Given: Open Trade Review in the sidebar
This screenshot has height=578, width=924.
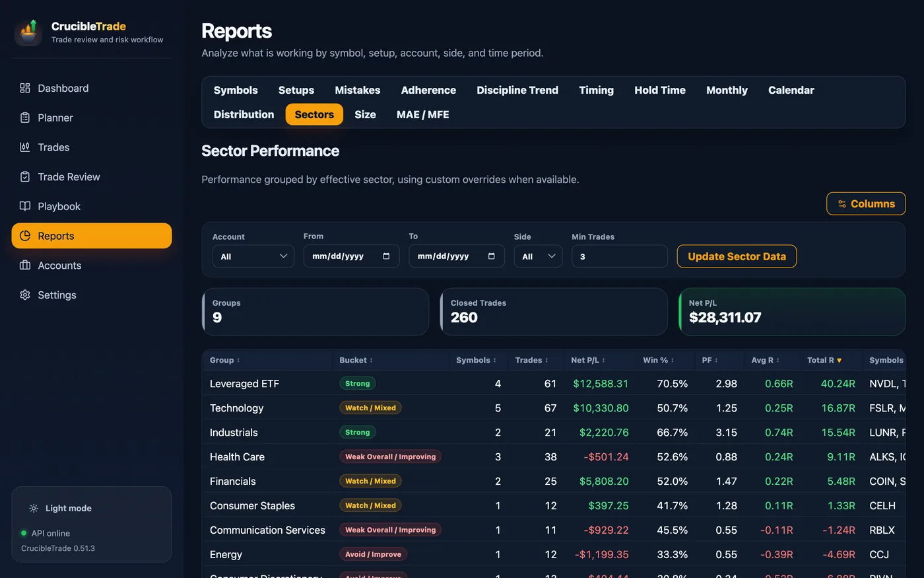Looking at the screenshot, I should (x=92, y=176).
